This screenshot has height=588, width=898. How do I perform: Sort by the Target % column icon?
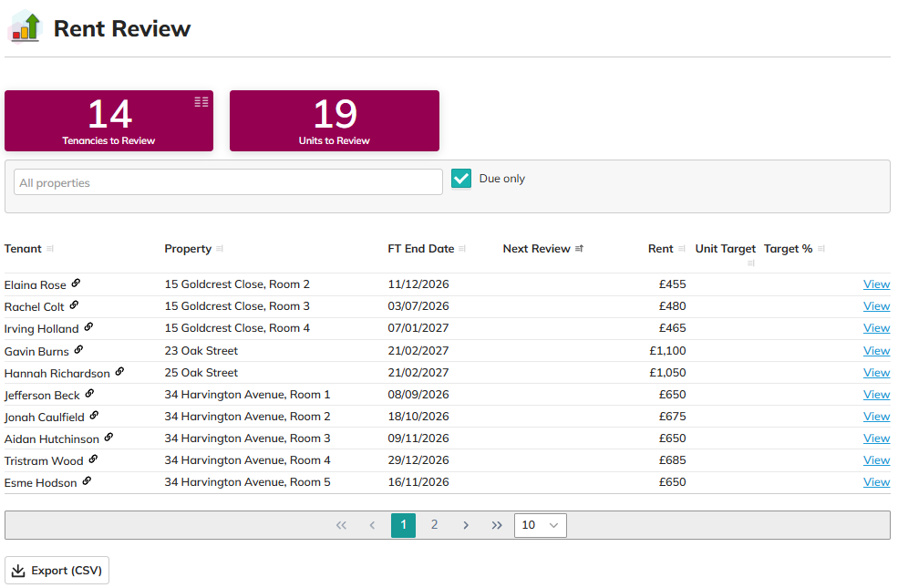coord(821,249)
